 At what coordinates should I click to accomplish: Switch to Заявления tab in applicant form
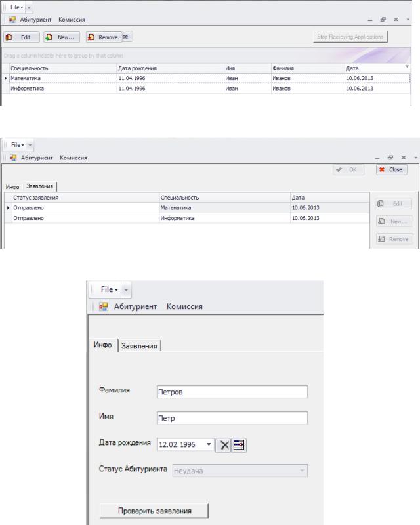click(139, 346)
